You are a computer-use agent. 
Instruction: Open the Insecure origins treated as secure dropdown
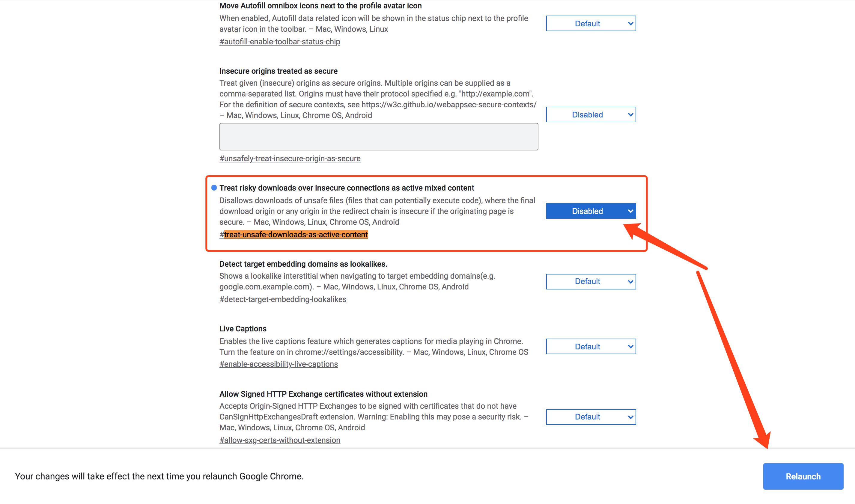coord(591,114)
